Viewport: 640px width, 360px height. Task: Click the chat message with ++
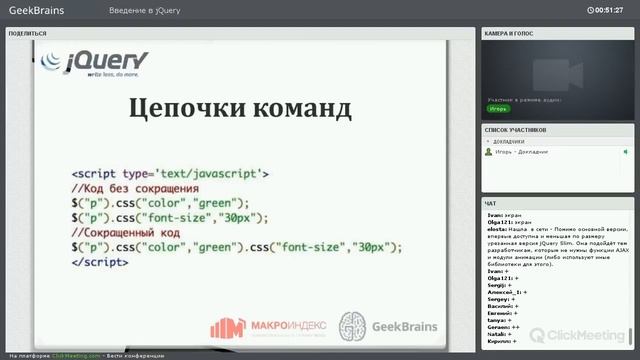click(x=503, y=327)
